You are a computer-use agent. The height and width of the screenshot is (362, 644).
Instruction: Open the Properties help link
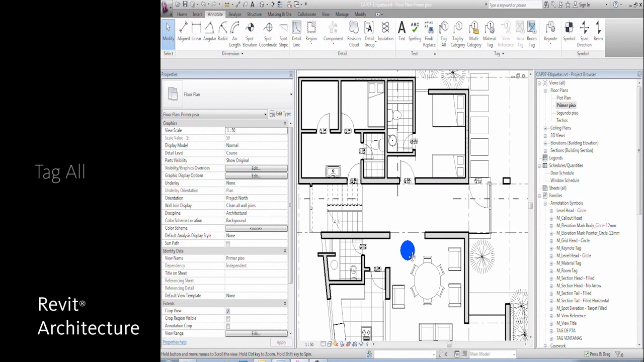(x=174, y=342)
